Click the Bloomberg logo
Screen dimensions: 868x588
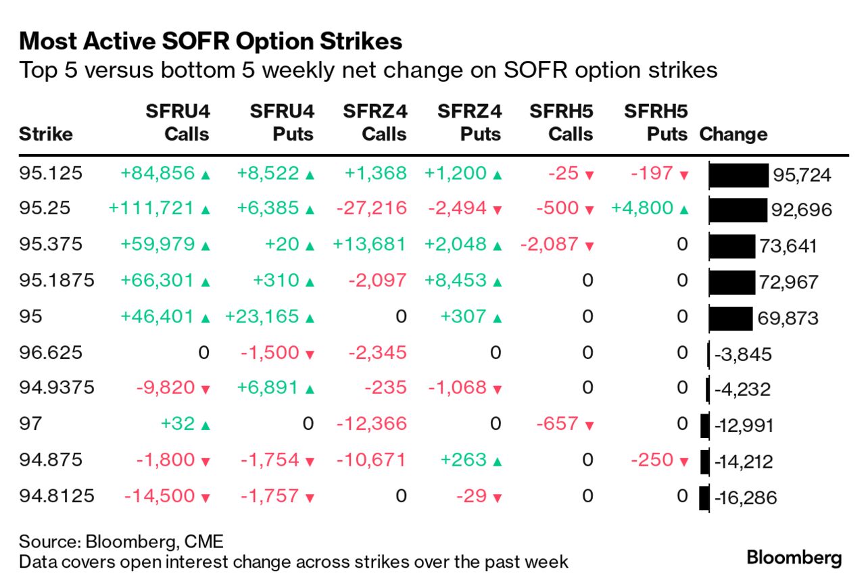pos(794,558)
